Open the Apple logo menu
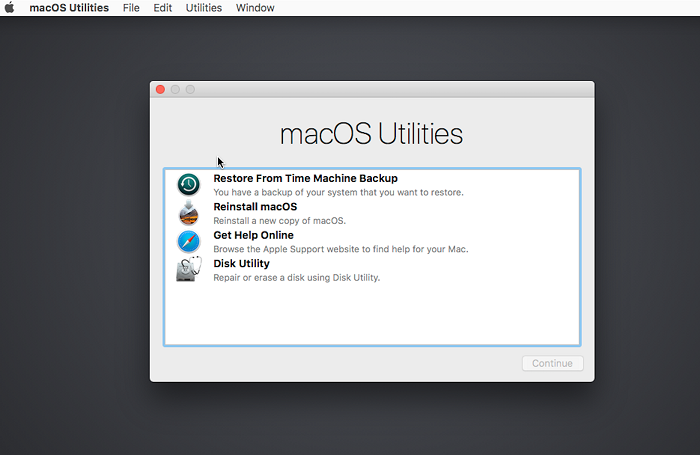This screenshot has width=700, height=455. coord(10,8)
